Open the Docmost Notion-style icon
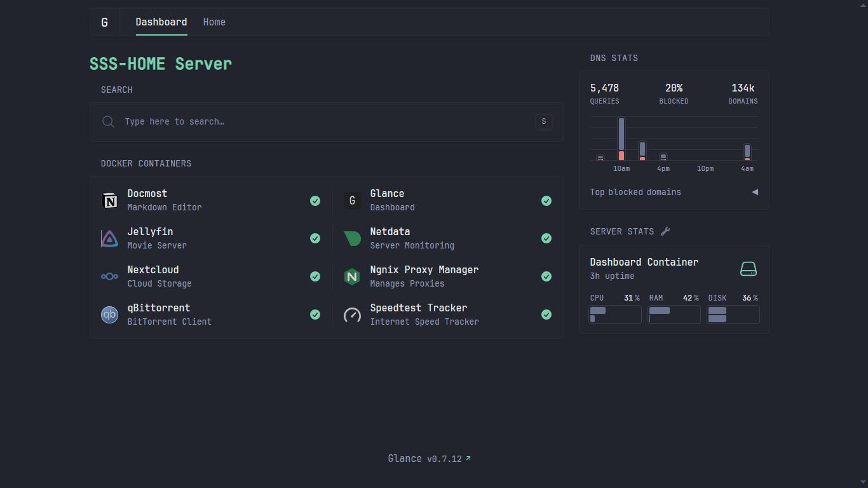Image resolution: width=868 pixels, height=488 pixels. click(110, 201)
